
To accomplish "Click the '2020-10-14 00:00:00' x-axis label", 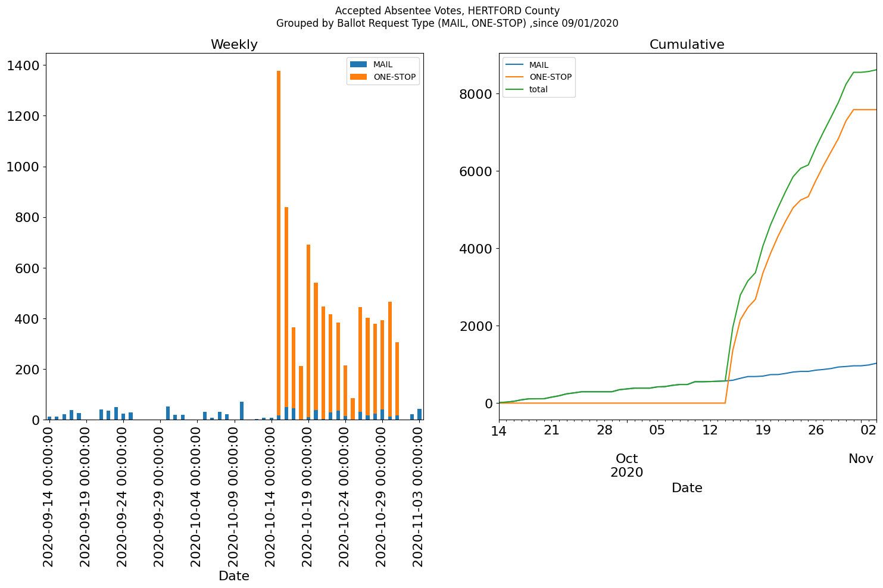I will pos(271,495).
